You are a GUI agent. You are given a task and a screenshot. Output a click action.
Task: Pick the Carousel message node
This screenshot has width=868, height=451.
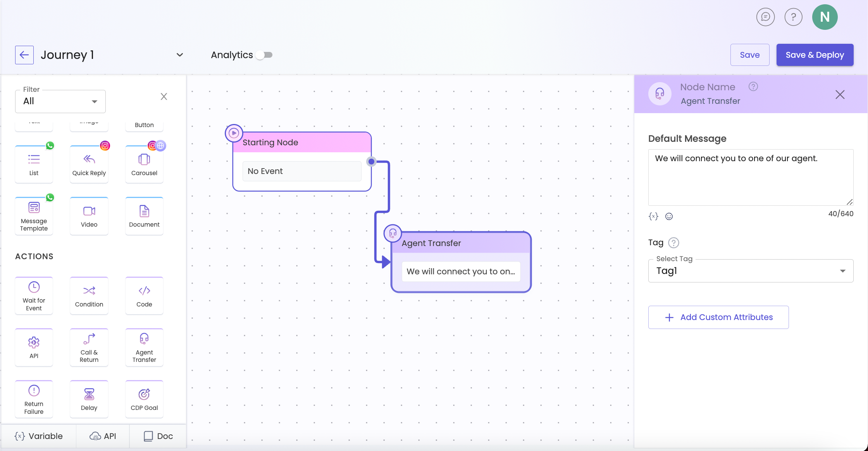click(144, 164)
